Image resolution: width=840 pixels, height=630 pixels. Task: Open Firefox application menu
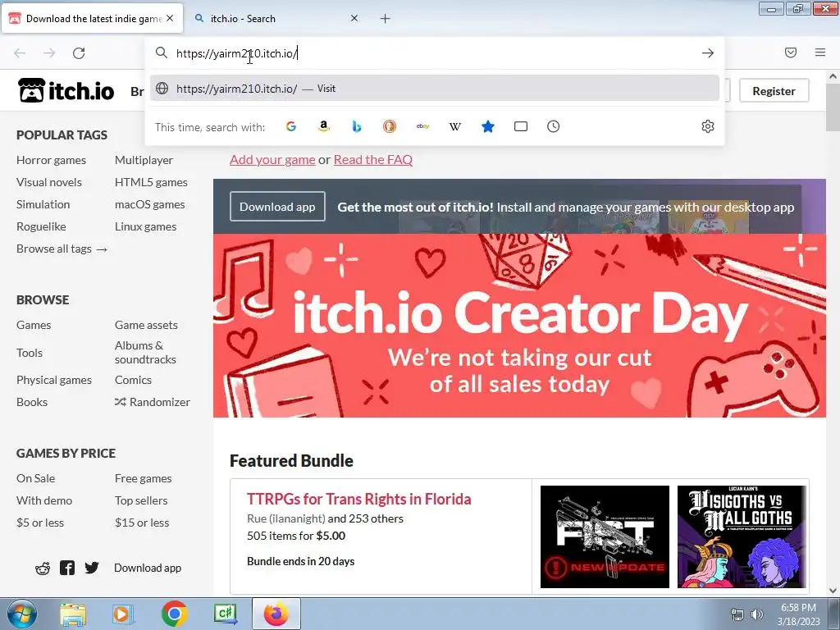(820, 52)
